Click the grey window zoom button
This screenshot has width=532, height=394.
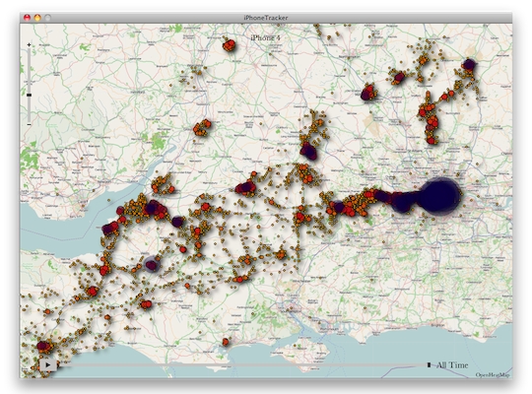(x=48, y=18)
